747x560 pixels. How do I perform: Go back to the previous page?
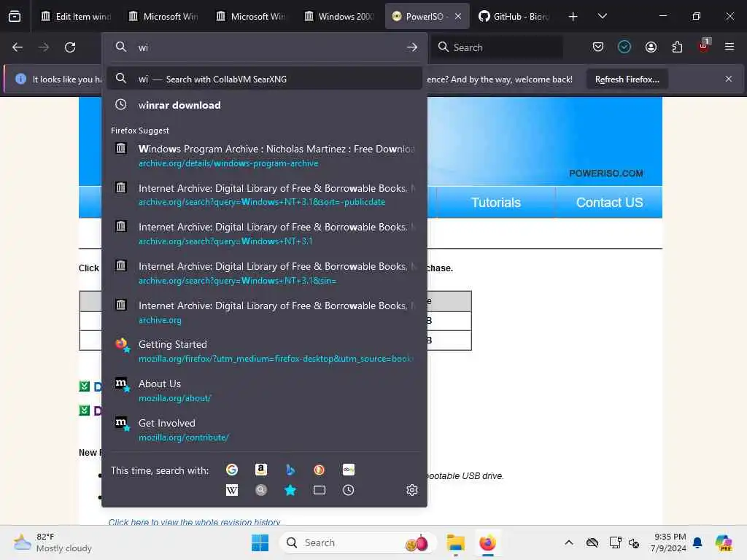coord(18,47)
